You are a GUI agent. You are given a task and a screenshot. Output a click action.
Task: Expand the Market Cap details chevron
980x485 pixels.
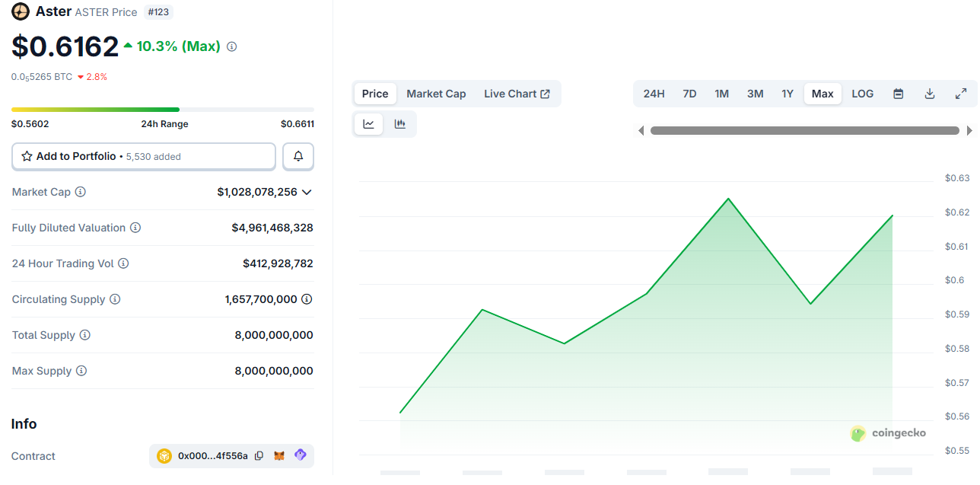pos(307,192)
